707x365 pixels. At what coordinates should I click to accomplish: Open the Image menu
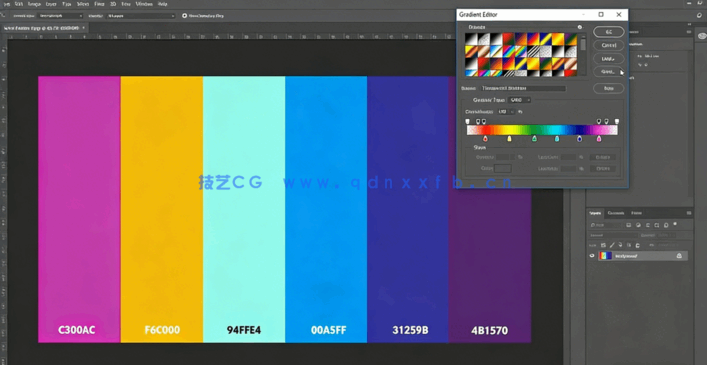click(x=34, y=4)
